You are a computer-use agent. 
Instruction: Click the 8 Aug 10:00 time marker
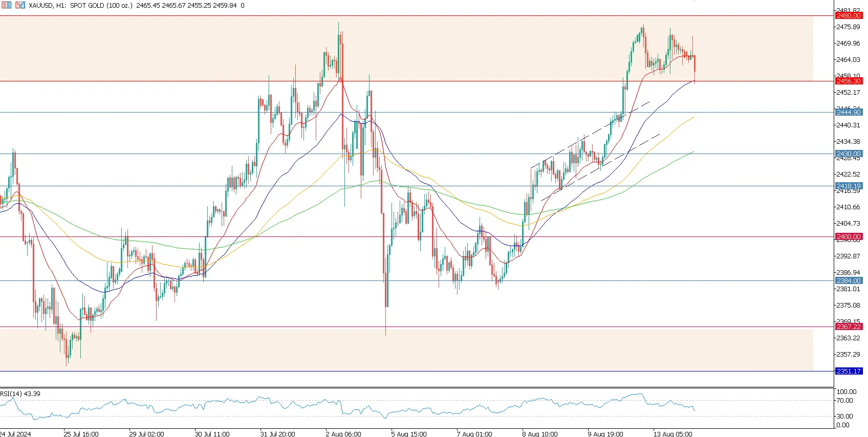(x=540, y=434)
